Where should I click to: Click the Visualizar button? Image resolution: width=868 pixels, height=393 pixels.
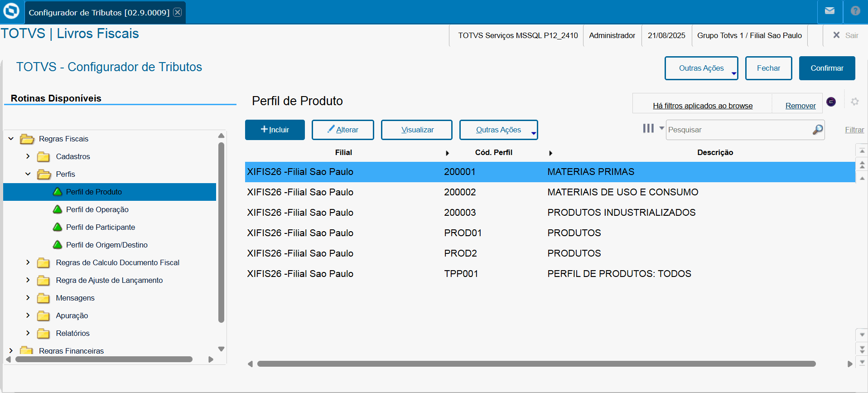coord(417,130)
